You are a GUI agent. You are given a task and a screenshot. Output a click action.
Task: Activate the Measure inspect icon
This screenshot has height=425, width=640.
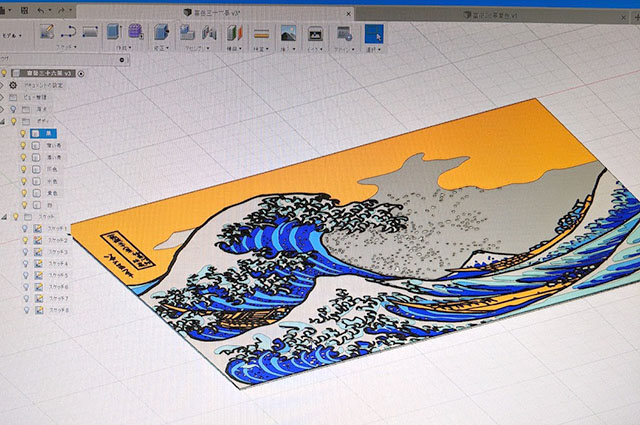coord(261,34)
